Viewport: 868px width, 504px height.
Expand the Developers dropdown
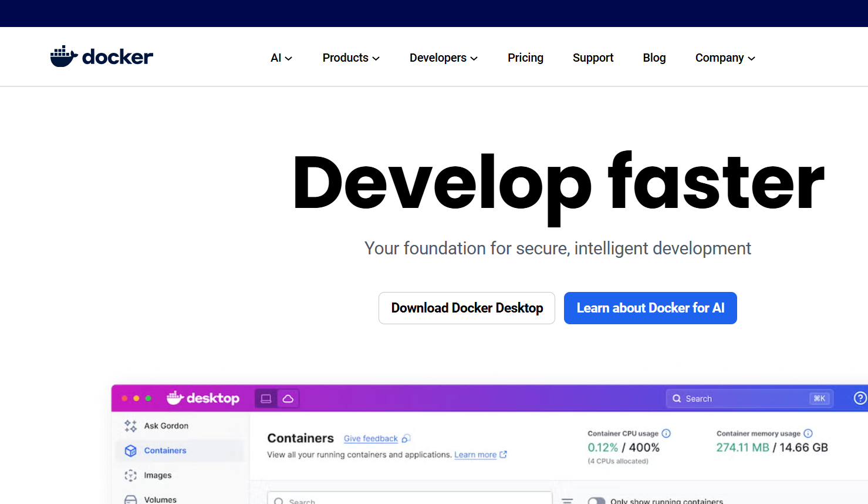click(444, 58)
